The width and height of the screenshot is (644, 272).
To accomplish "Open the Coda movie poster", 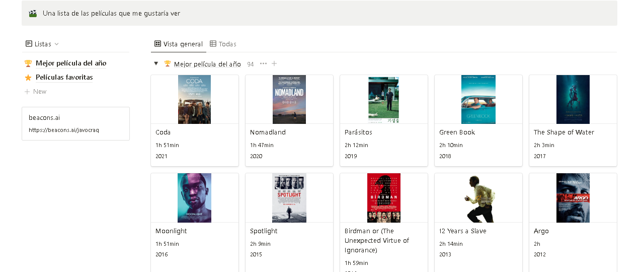I will [x=195, y=99].
